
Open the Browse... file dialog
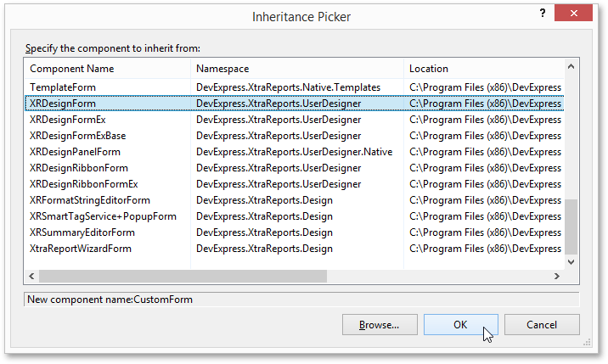(380, 324)
